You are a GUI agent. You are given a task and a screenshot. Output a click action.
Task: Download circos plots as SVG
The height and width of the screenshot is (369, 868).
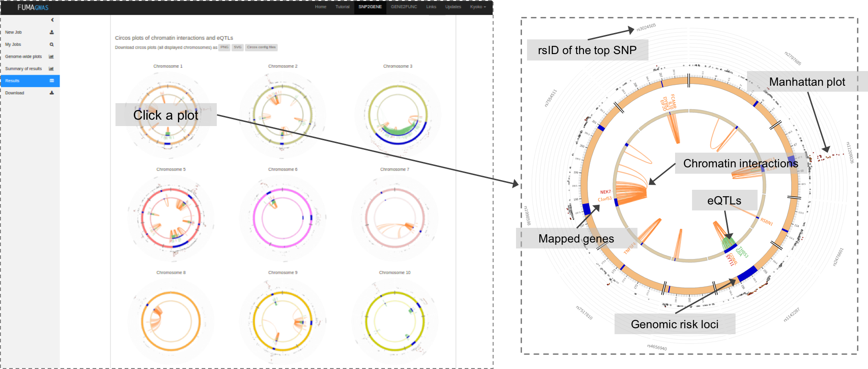[x=237, y=47]
